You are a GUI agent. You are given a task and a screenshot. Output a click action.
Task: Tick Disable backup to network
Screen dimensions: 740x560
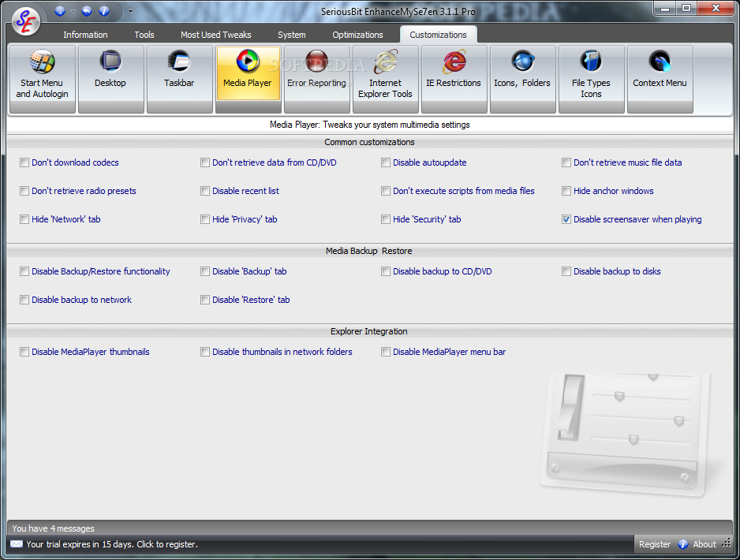(x=24, y=300)
